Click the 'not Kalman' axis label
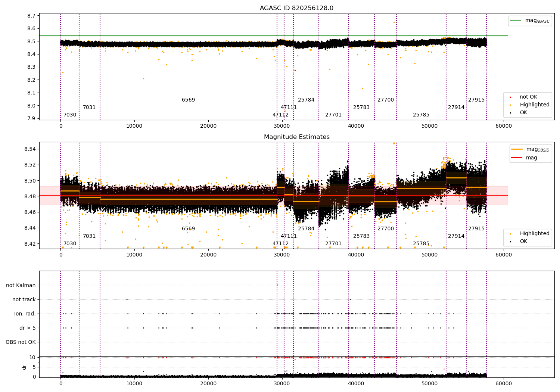Screen dimensions: 560x392 (21, 286)
